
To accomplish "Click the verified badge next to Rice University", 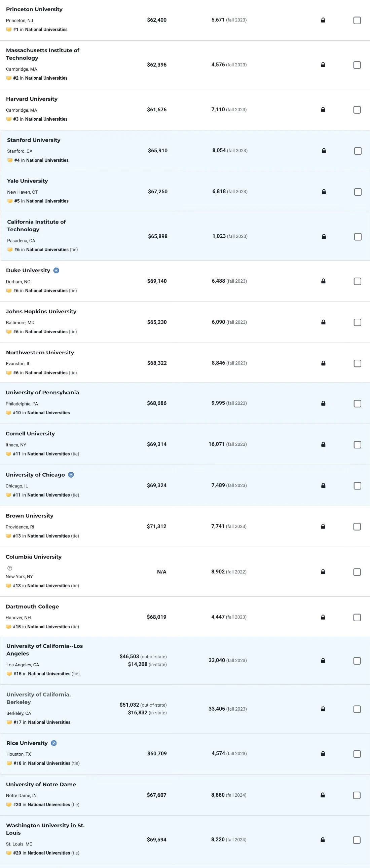I will point(53,743).
